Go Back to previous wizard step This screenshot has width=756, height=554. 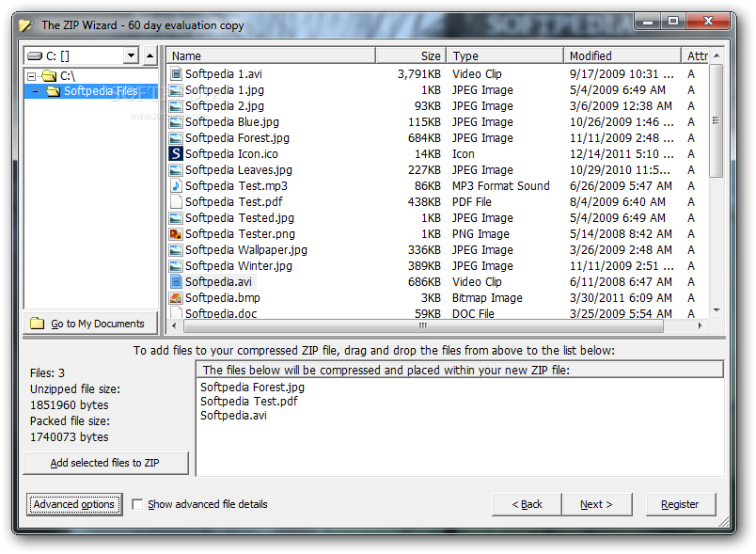tap(527, 504)
